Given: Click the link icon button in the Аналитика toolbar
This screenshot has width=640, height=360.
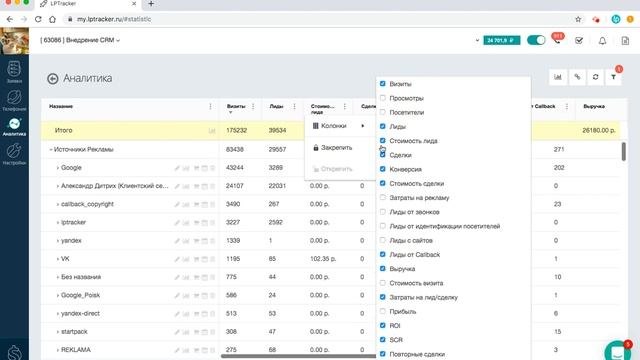Looking at the screenshot, I should 577,77.
